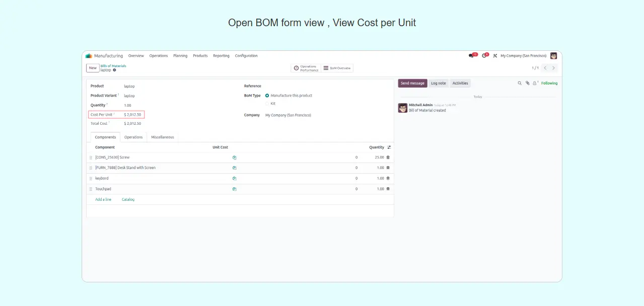
Task: Click the Quantity field value 1.00
Action: pos(127,106)
